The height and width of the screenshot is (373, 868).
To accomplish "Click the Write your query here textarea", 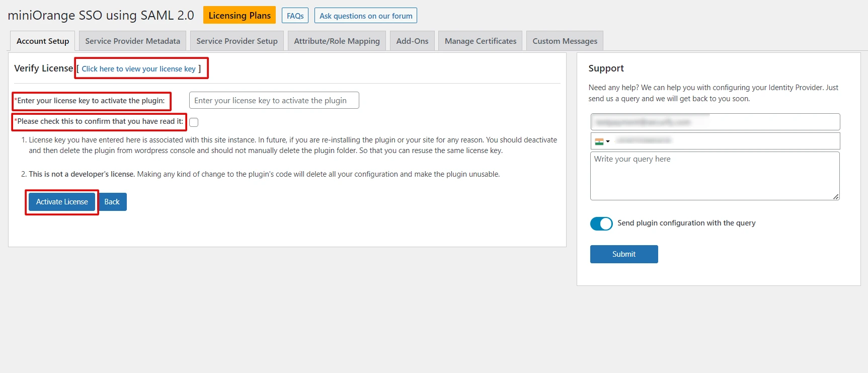I will click(x=715, y=176).
